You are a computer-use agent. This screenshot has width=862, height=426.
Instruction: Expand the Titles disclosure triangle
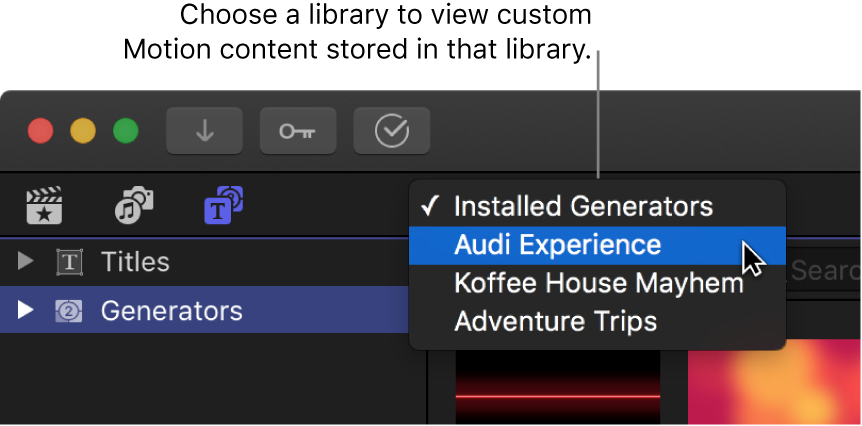coord(27,262)
